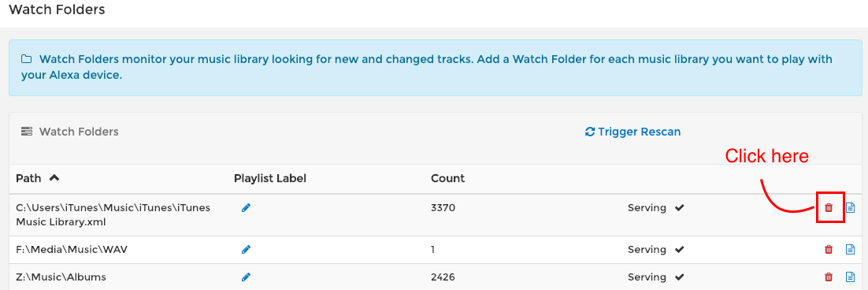Image resolution: width=868 pixels, height=290 pixels.
Task: Click the folder icon in the info banner
Action: (26, 59)
